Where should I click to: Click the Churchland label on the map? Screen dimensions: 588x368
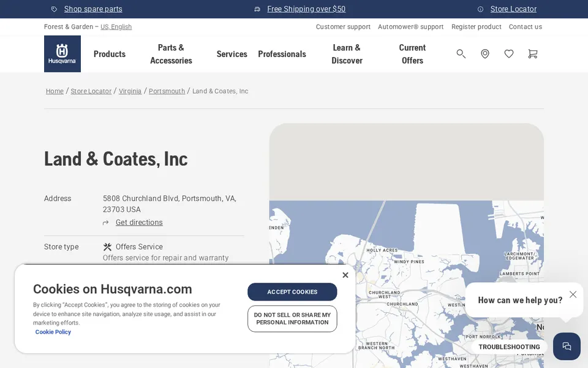coord(402,304)
